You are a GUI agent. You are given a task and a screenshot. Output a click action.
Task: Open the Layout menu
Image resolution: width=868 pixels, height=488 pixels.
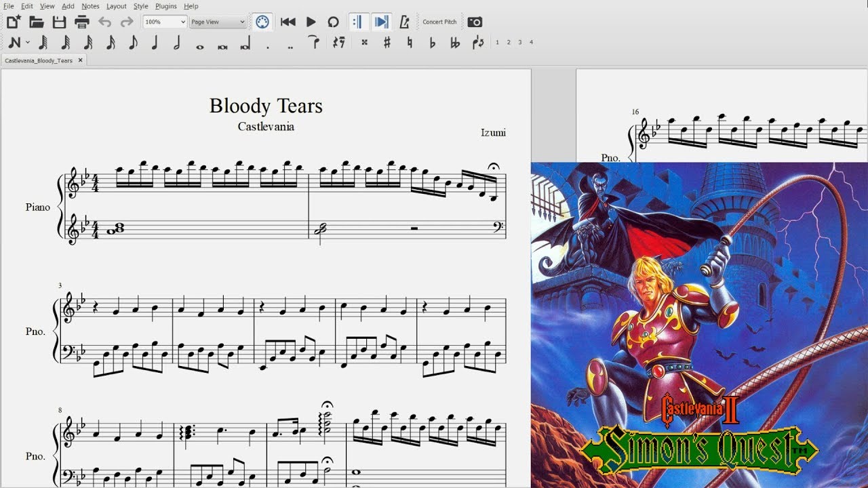pyautogui.click(x=117, y=6)
